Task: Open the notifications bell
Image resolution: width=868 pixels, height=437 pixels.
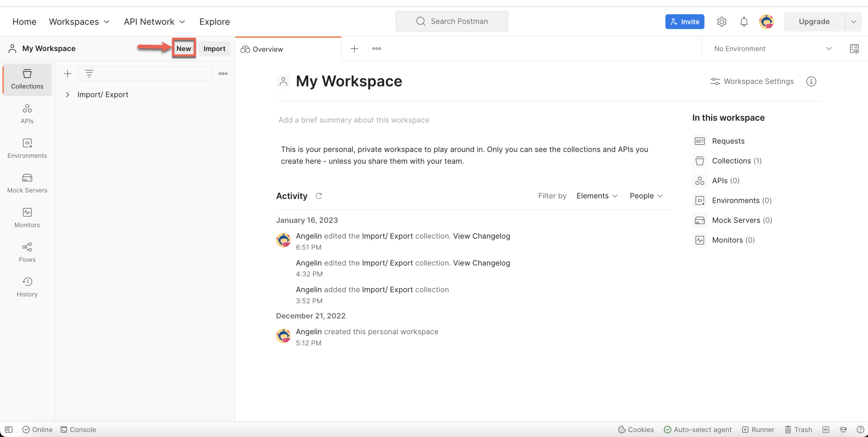Action: tap(744, 22)
